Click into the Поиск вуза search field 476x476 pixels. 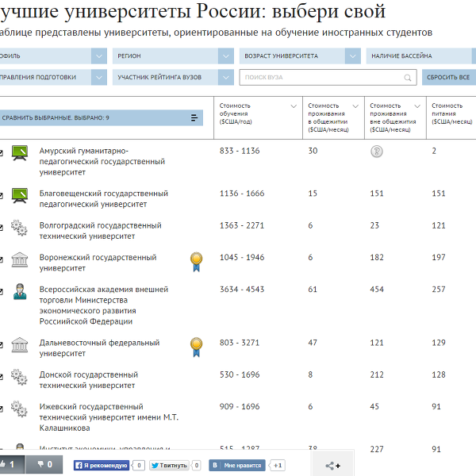321,77
